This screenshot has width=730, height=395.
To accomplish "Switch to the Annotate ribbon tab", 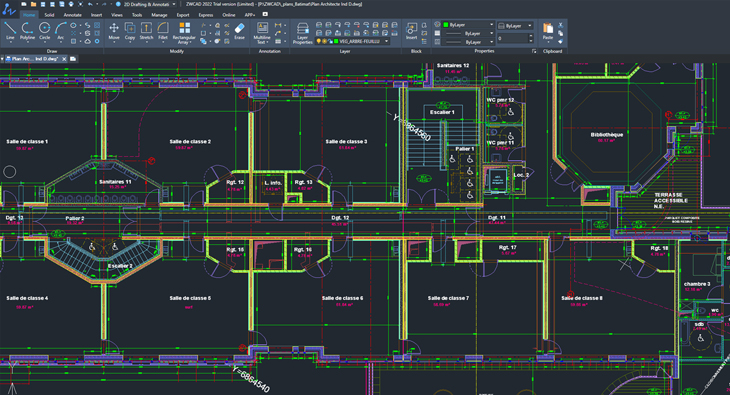I will pyautogui.click(x=73, y=15).
